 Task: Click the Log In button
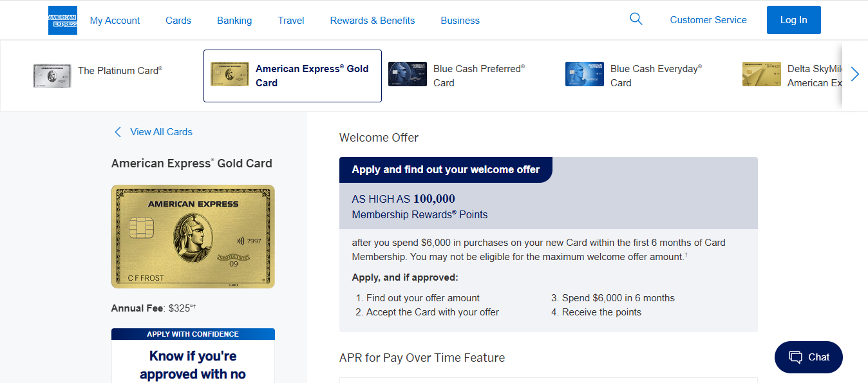click(793, 19)
